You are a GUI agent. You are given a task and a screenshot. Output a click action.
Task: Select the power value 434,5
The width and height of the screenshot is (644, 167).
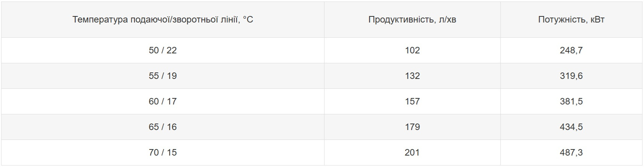[x=571, y=127]
